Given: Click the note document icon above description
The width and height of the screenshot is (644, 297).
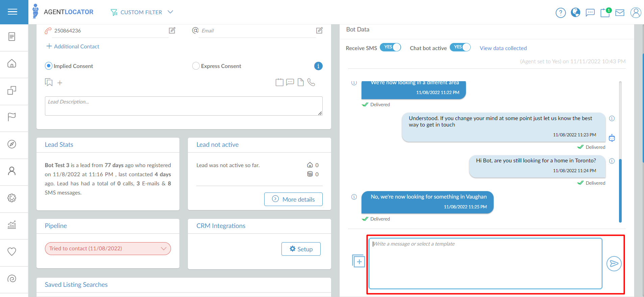Looking at the screenshot, I should tap(301, 82).
